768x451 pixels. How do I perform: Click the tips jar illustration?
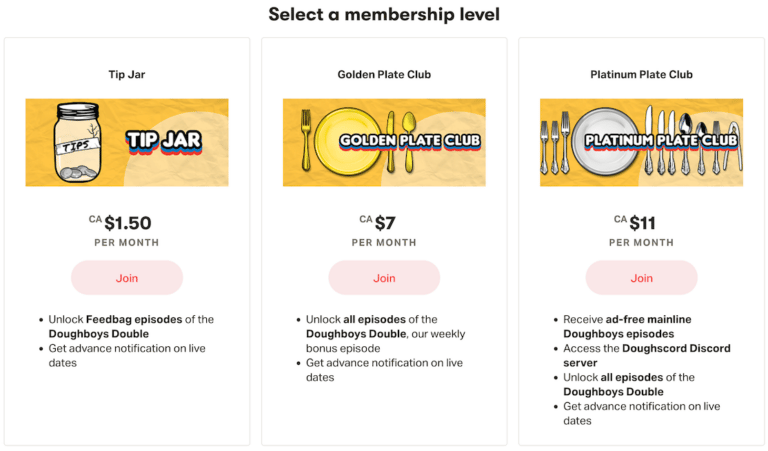[77, 142]
